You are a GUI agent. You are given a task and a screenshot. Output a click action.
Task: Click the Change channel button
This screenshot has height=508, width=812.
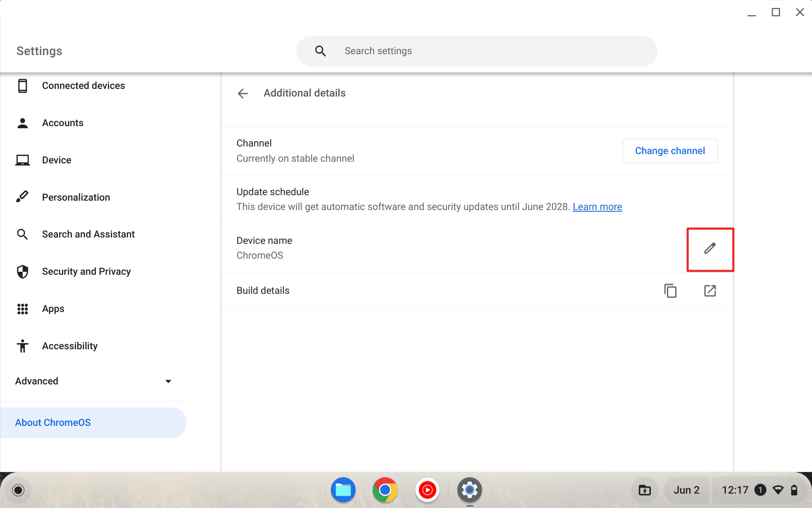click(670, 151)
